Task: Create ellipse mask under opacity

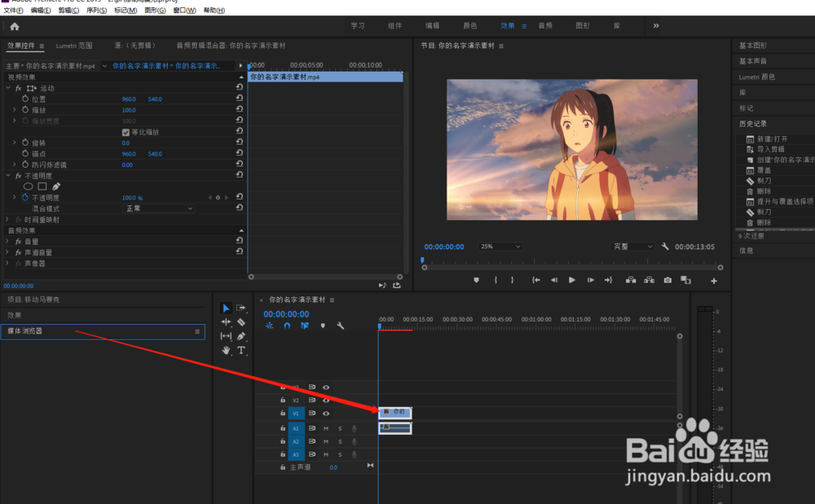Action: pyautogui.click(x=28, y=186)
